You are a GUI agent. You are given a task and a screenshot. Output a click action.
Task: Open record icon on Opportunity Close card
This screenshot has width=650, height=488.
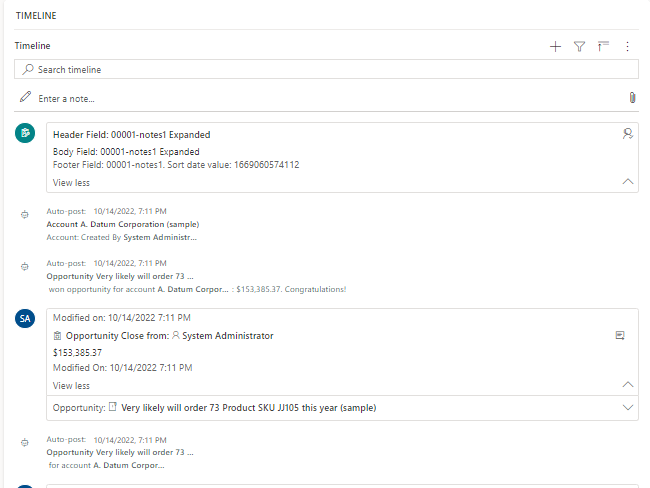[x=620, y=336]
